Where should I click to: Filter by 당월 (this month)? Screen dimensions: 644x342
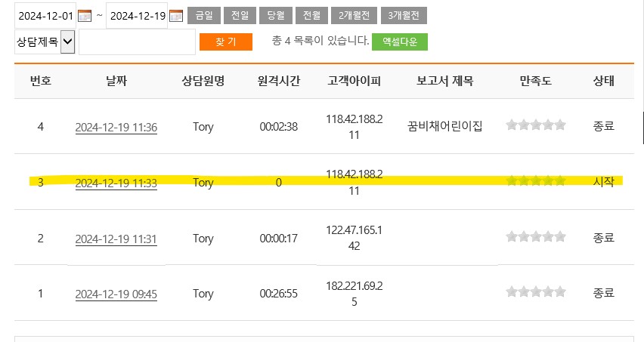275,16
